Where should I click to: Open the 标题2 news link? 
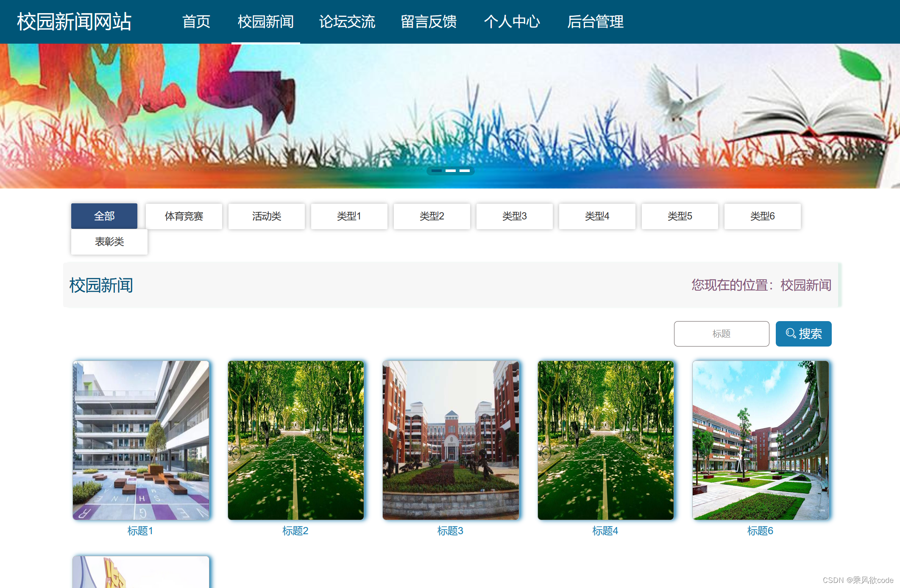pos(296,531)
